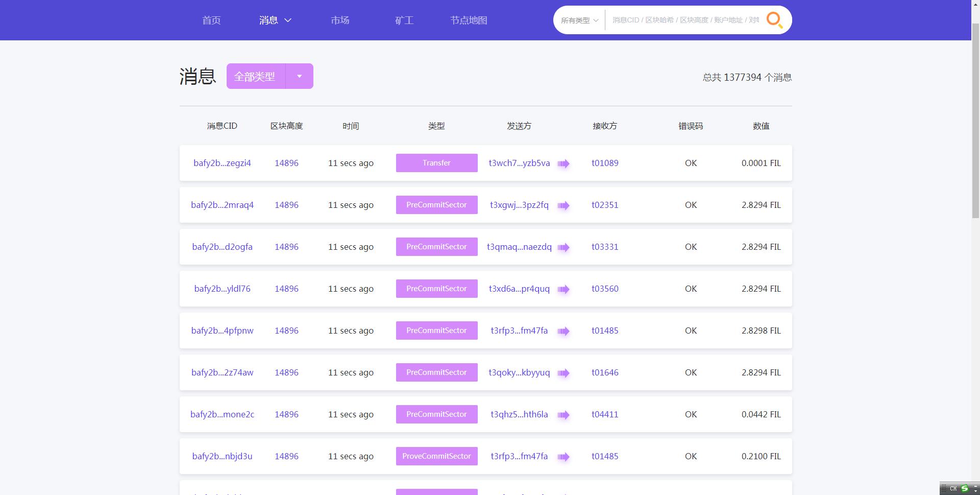This screenshot has width=980, height=495.
Task: Go to the 首页 home tab
Action: (211, 20)
